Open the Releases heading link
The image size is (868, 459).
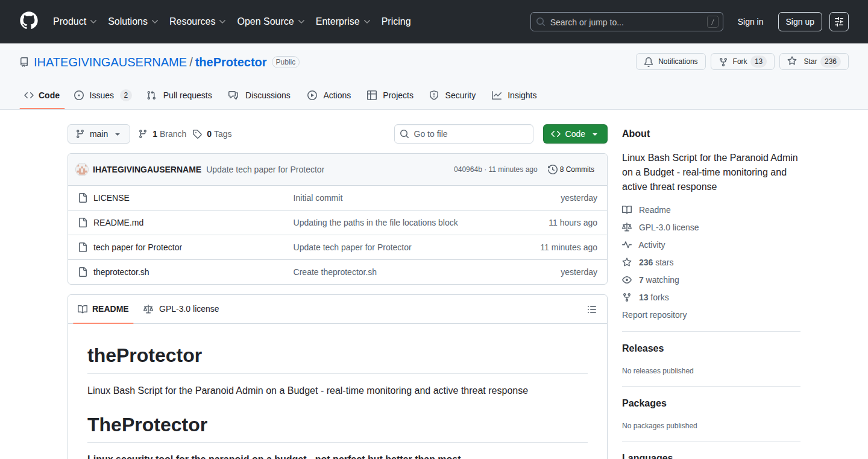643,349
